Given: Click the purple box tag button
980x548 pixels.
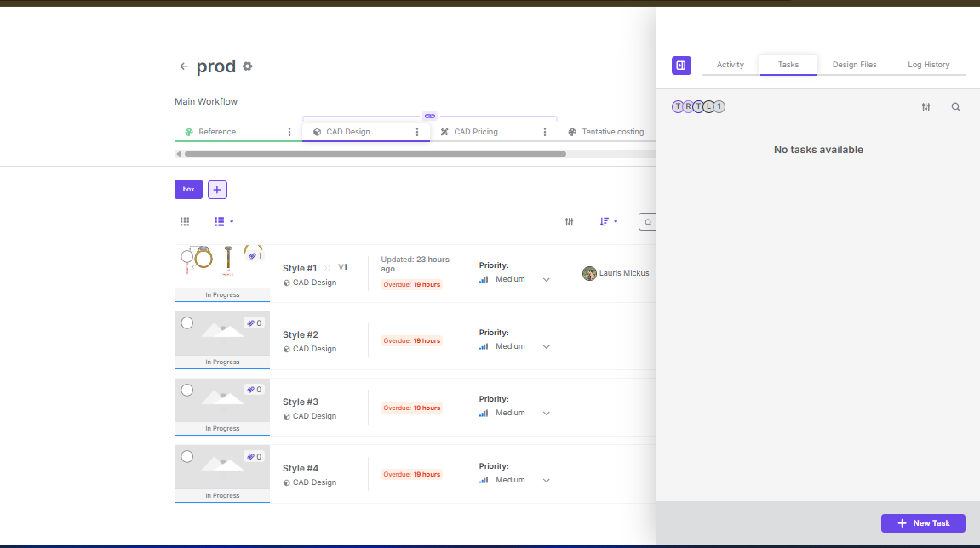Looking at the screenshot, I should point(188,190).
